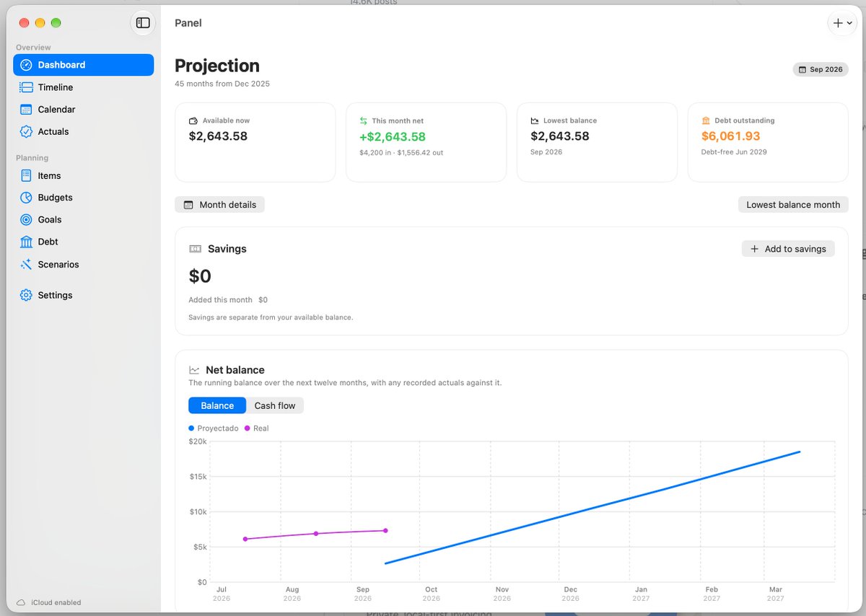Viewport: 866px width, 616px height.
Task: Click the July magenta Real data point
Action: (x=245, y=539)
